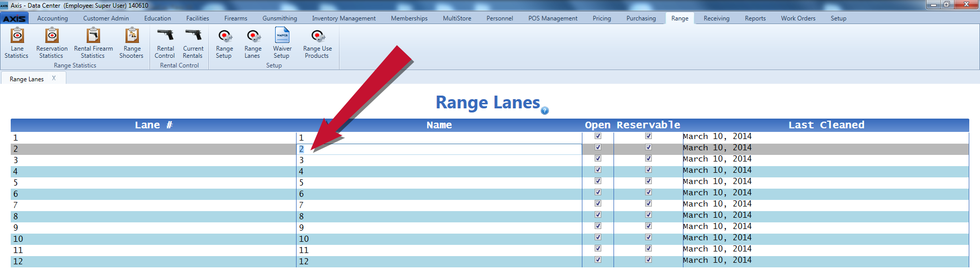Toggle Open checkbox for lane 5

(x=598, y=181)
